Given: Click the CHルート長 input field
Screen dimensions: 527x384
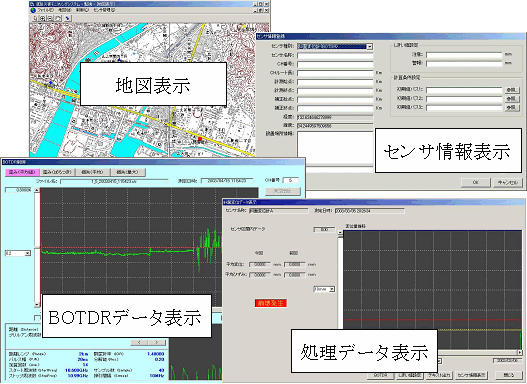Looking at the screenshot, I should pyautogui.click(x=335, y=73).
